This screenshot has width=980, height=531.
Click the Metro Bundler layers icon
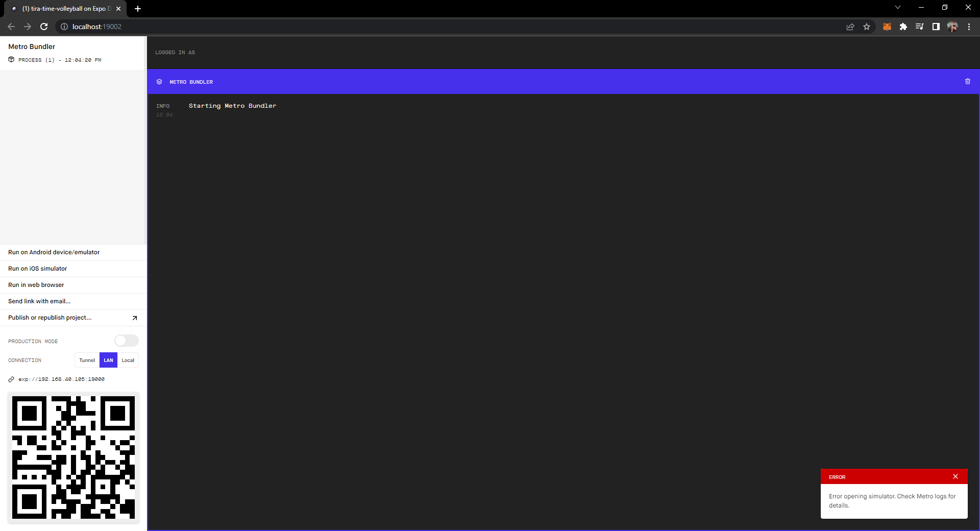[159, 82]
